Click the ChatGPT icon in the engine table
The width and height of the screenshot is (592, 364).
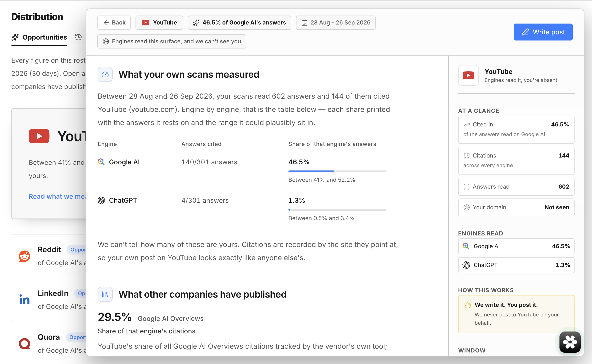(x=101, y=200)
